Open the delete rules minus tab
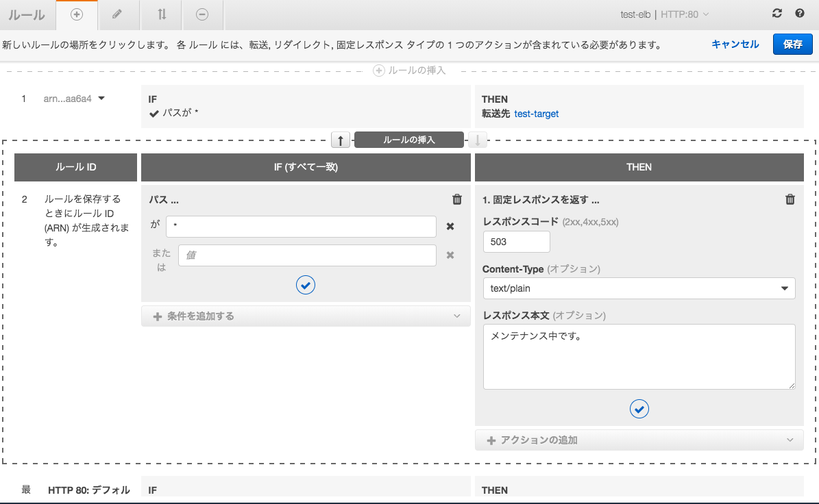Viewport: 819px width, 504px height. coord(202,14)
